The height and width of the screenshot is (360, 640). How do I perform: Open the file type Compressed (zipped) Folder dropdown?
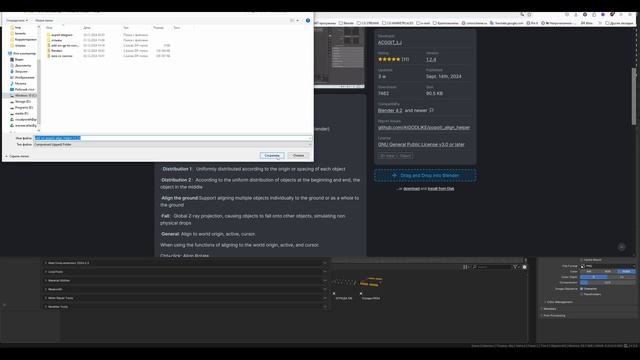[173, 144]
